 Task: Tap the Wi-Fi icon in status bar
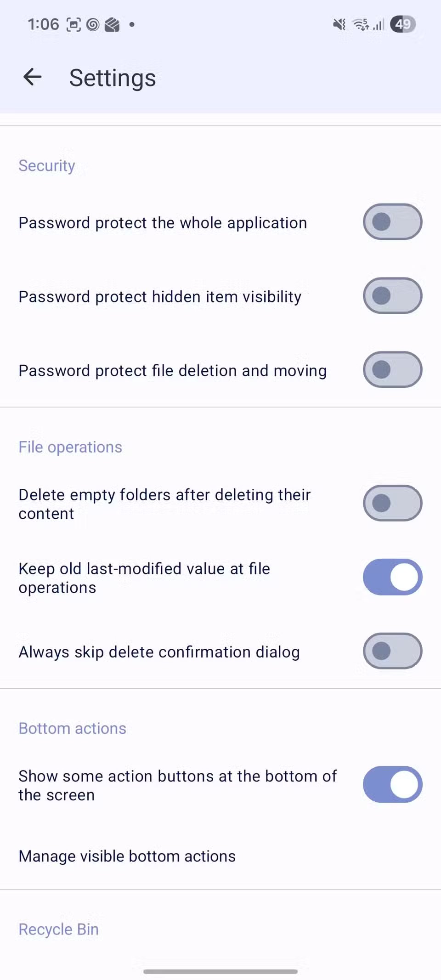[x=361, y=24]
